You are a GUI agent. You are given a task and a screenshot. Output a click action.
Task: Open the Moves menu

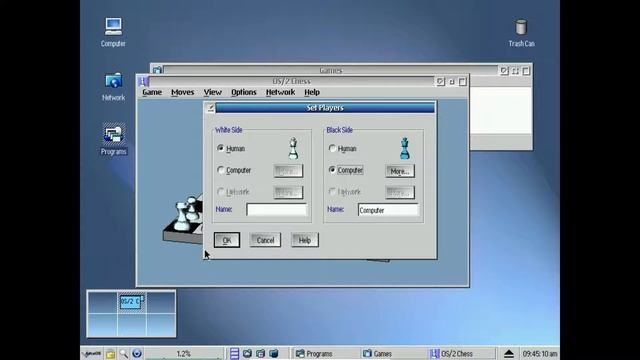pos(182,92)
